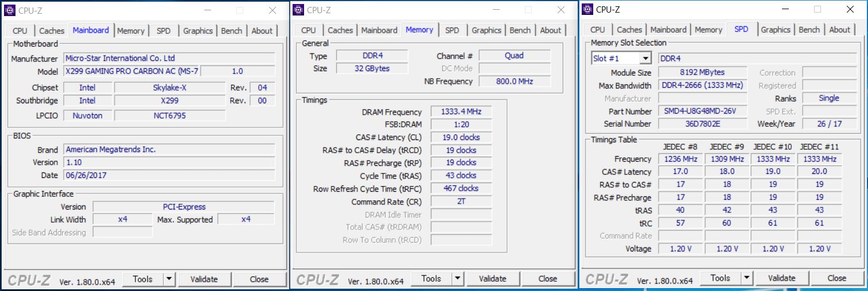Click memory Size value 32 GBytes
The width and height of the screenshot is (868, 291).
(372, 68)
